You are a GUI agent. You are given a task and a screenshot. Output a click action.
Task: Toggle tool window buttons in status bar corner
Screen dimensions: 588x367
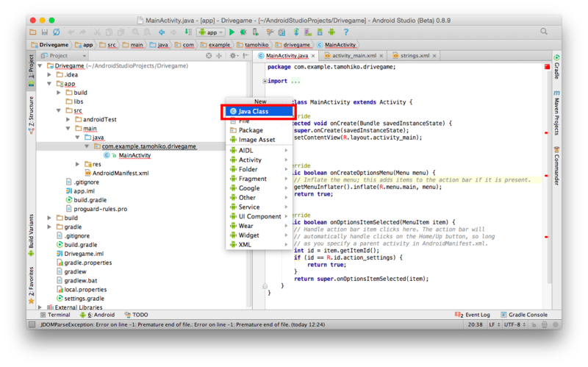pos(32,324)
